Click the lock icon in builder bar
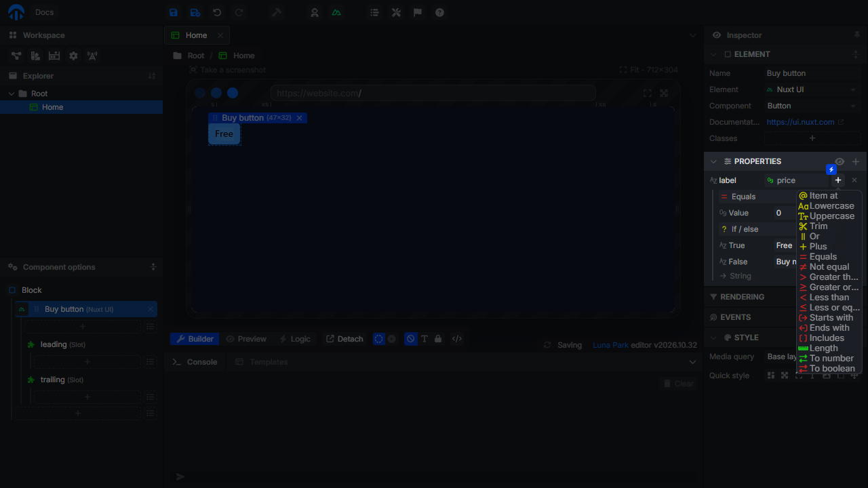The image size is (868, 488). (x=438, y=339)
